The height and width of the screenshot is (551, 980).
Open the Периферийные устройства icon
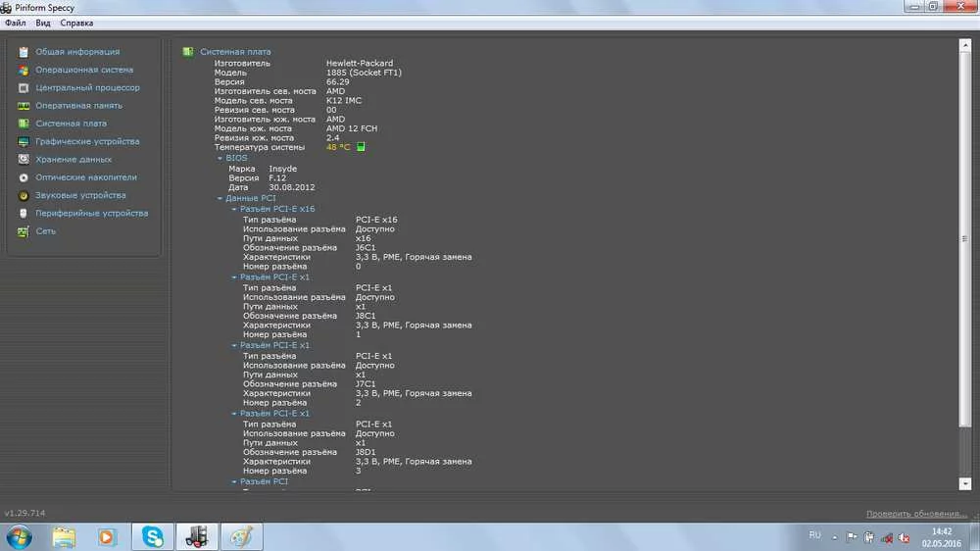pyautogui.click(x=24, y=214)
